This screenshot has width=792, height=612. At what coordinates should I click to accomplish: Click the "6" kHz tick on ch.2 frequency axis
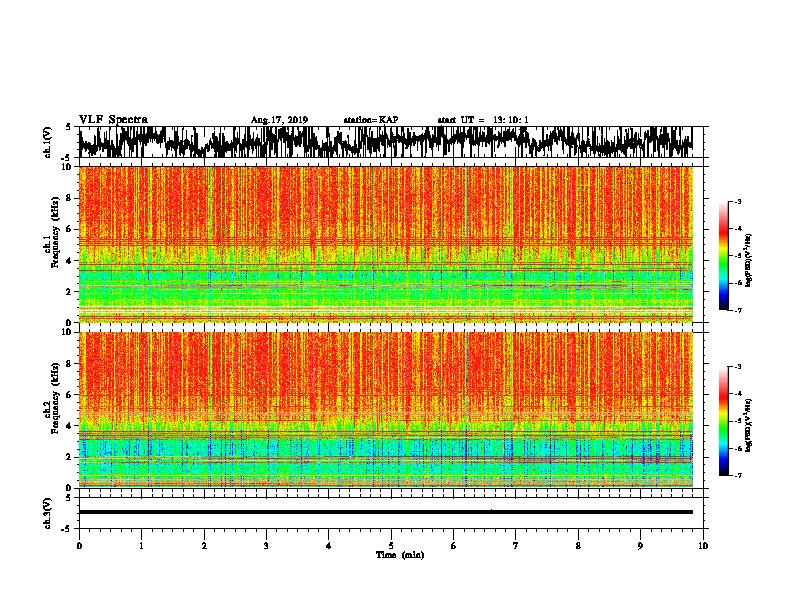pyautogui.click(x=69, y=395)
